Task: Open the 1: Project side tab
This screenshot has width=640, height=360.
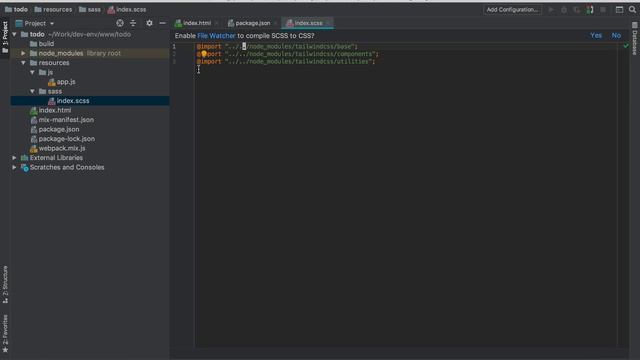Action: coord(5,38)
